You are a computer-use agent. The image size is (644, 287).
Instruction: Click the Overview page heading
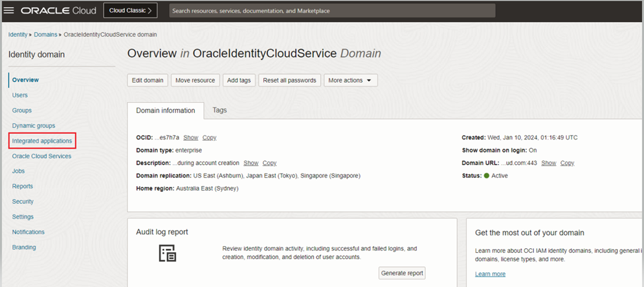pos(254,54)
